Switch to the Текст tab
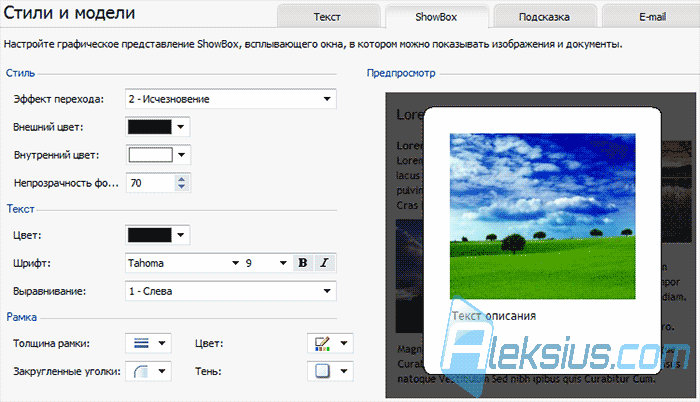The image size is (700, 402). point(328,17)
